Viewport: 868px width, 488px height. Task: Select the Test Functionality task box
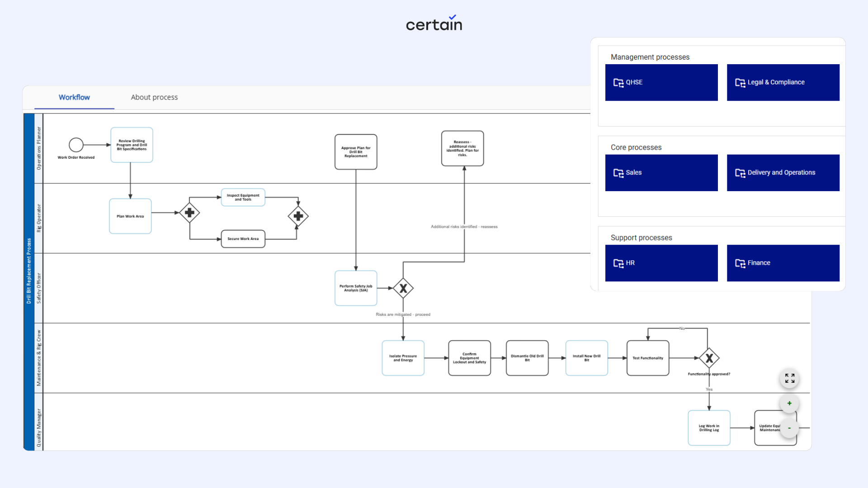647,358
